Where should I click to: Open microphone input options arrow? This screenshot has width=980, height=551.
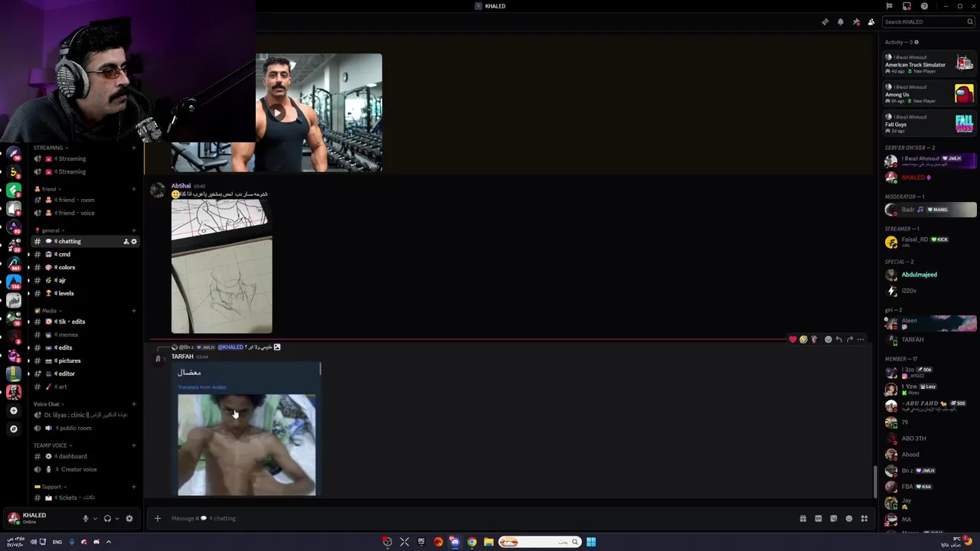[95, 518]
